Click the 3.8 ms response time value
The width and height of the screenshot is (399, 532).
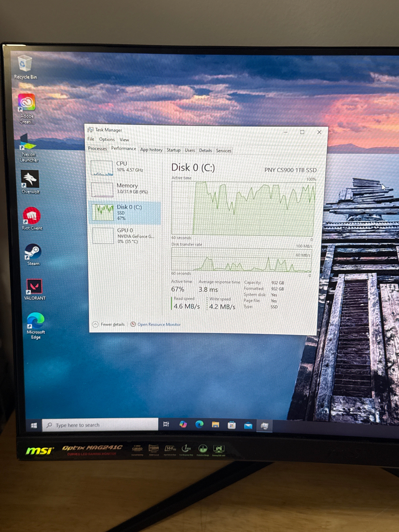208,290
